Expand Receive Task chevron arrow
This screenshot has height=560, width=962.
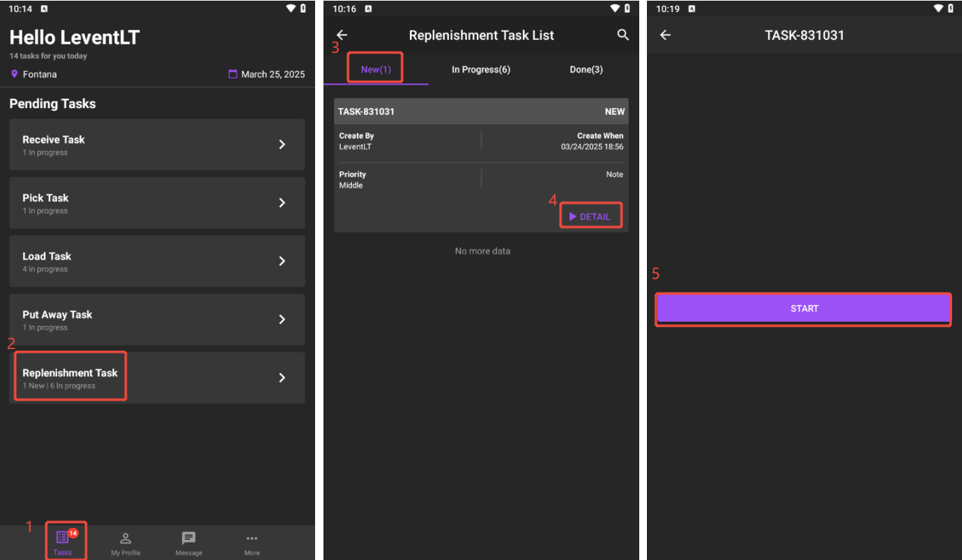coord(282,144)
